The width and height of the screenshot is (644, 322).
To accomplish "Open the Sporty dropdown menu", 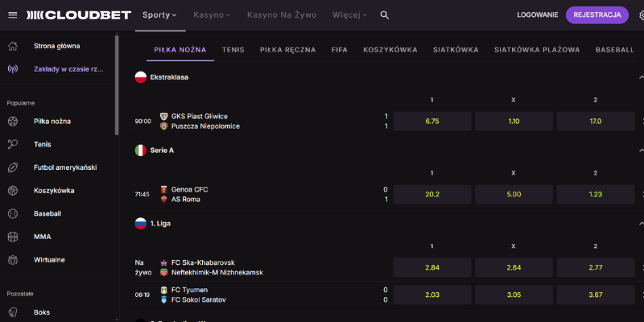I will tap(159, 15).
